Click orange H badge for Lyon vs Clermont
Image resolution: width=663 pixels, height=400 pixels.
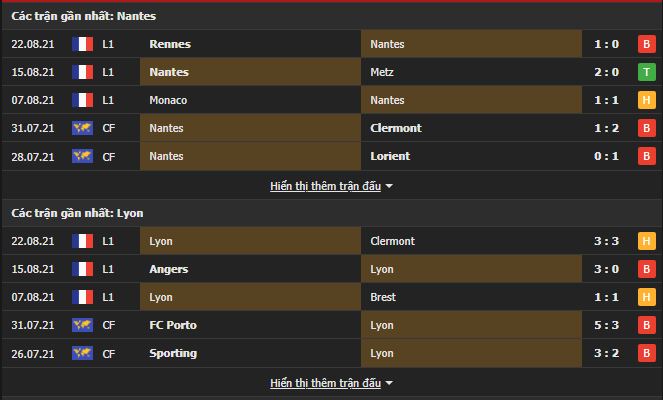point(647,241)
